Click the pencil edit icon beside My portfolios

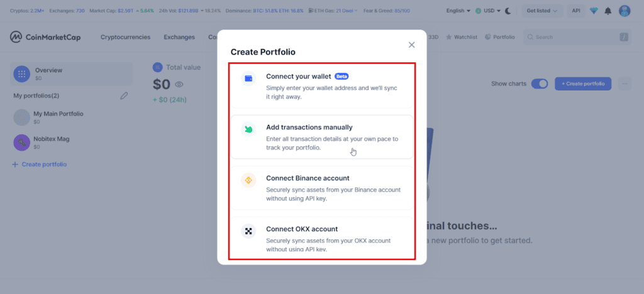point(124,96)
